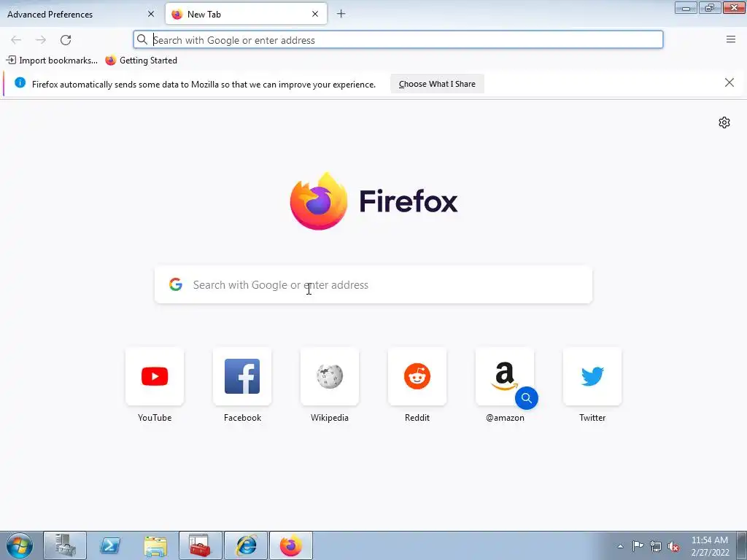Screen dimensions: 747x560
Task: Click the muted volume tray icon
Action: [673, 546]
